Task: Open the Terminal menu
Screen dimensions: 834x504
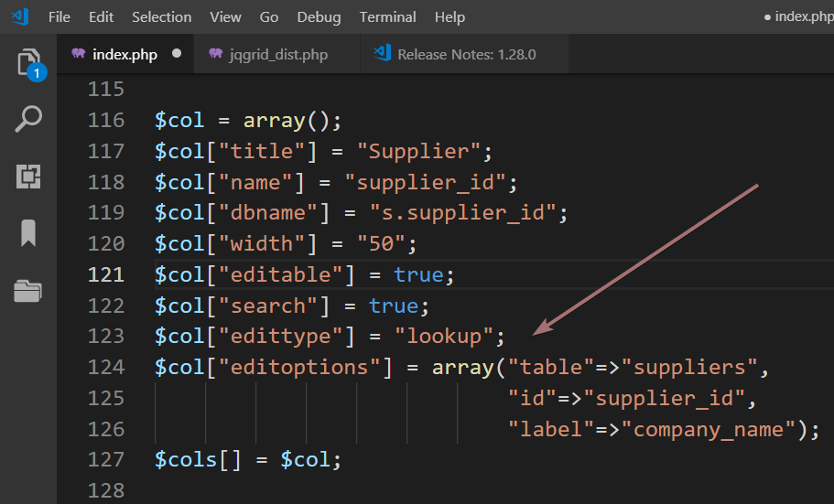Action: [387, 17]
